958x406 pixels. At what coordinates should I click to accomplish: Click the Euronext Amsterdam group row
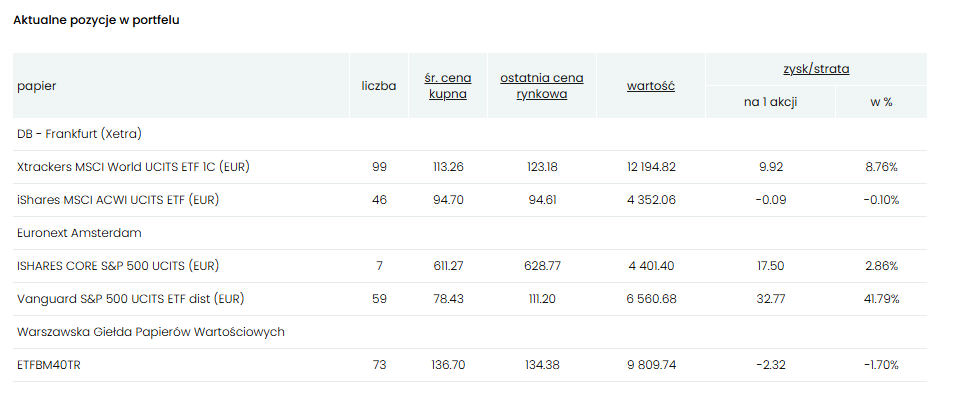click(x=79, y=233)
